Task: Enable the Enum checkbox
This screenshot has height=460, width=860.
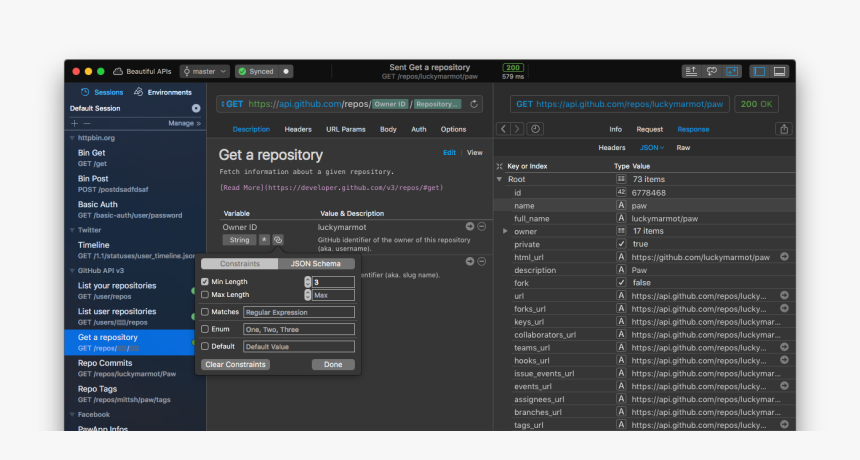Action: tap(205, 330)
